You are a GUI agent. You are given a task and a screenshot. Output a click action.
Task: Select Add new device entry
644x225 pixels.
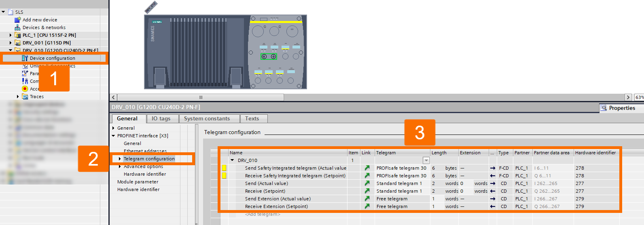coord(40,19)
